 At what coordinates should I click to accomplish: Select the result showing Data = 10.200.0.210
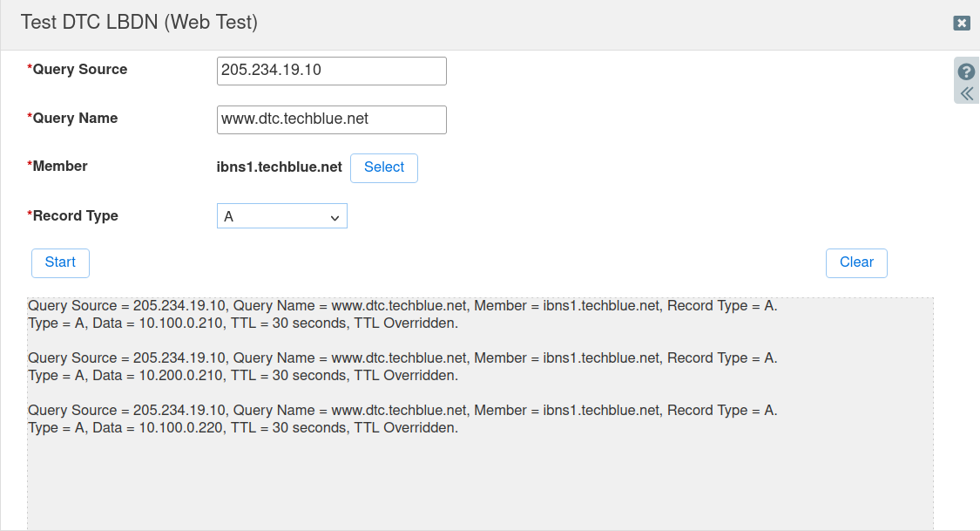[242, 375]
